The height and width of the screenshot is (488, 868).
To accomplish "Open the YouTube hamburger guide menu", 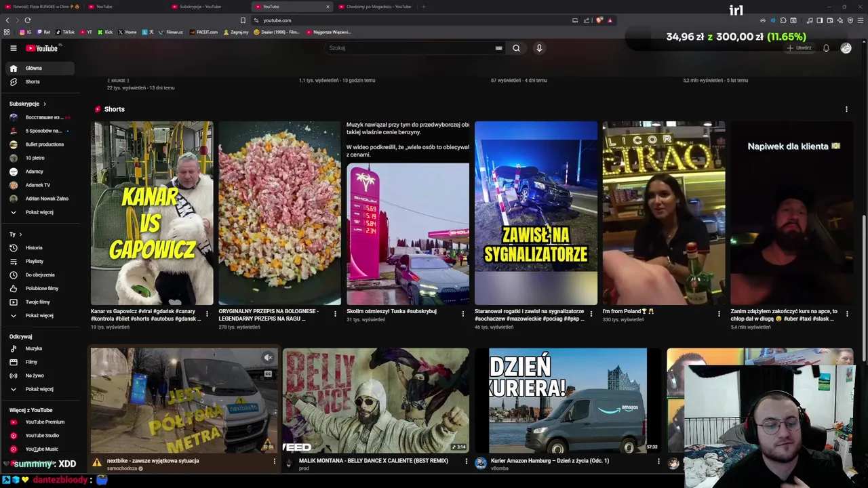I will 13,48.
